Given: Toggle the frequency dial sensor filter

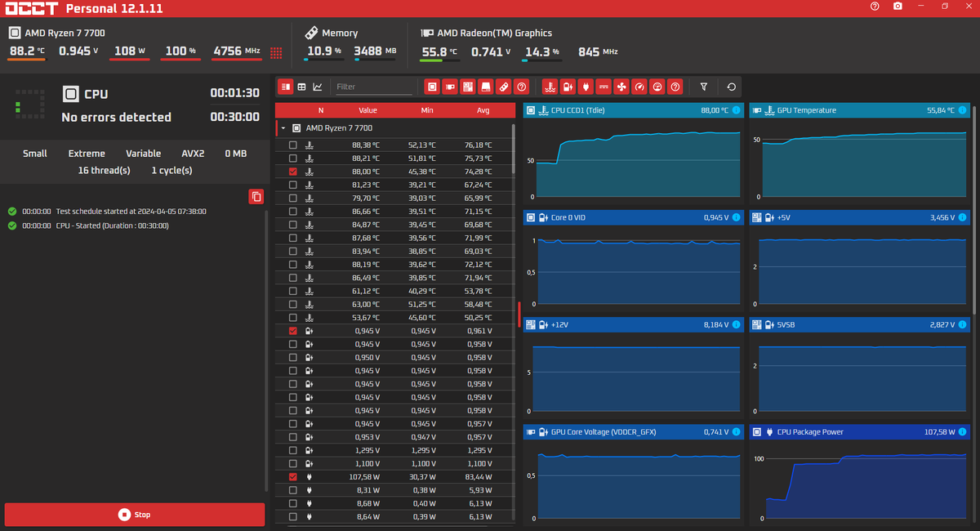Looking at the screenshot, I should [x=657, y=87].
